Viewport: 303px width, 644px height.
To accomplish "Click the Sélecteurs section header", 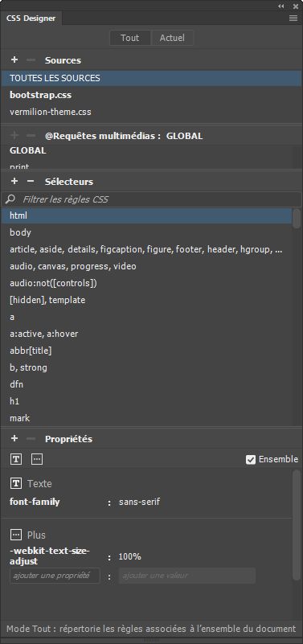I will (x=69, y=182).
